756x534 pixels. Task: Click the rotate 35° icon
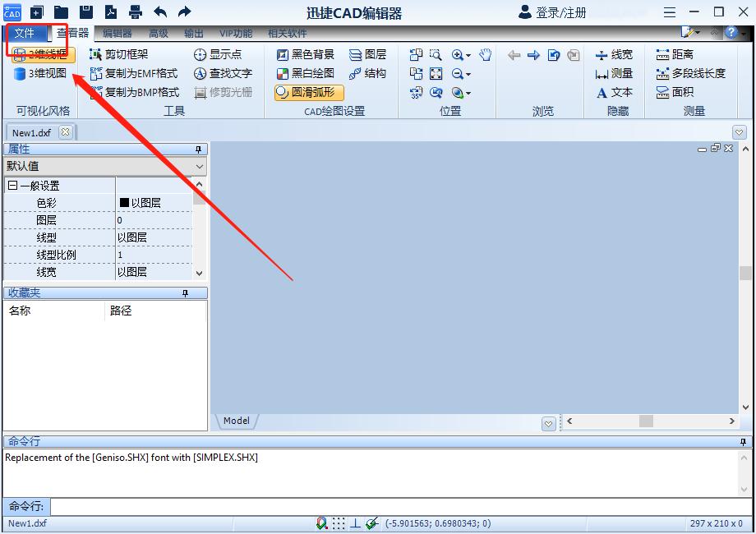coord(416,92)
